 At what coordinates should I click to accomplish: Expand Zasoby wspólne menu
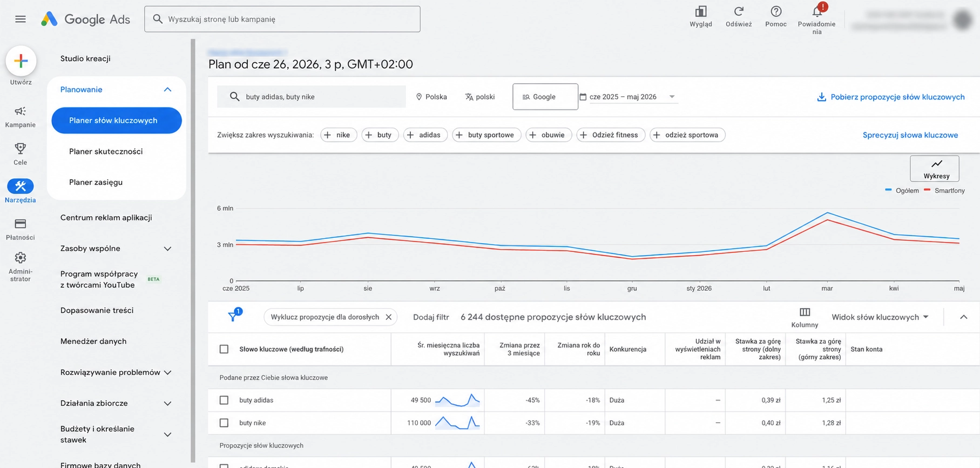pyautogui.click(x=167, y=249)
